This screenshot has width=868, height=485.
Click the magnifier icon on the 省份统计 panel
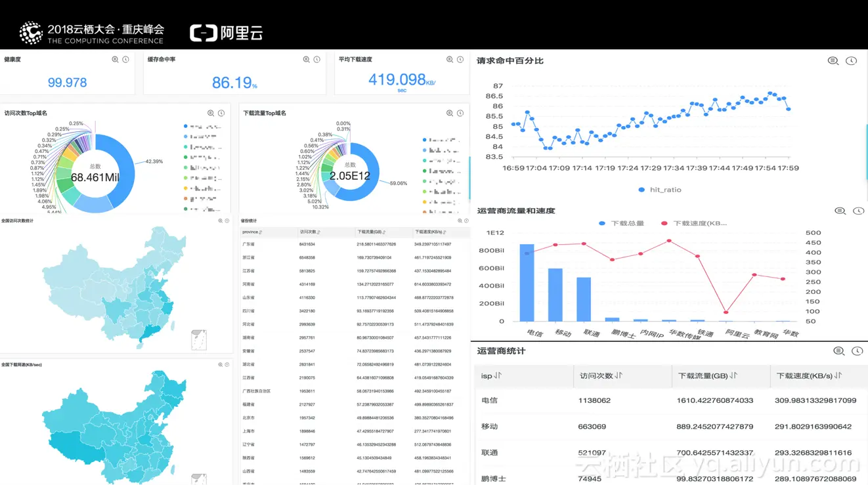pos(460,221)
